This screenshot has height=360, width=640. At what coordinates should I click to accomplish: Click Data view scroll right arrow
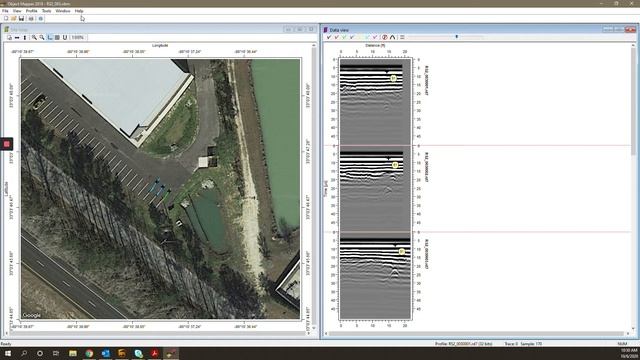click(x=628, y=333)
